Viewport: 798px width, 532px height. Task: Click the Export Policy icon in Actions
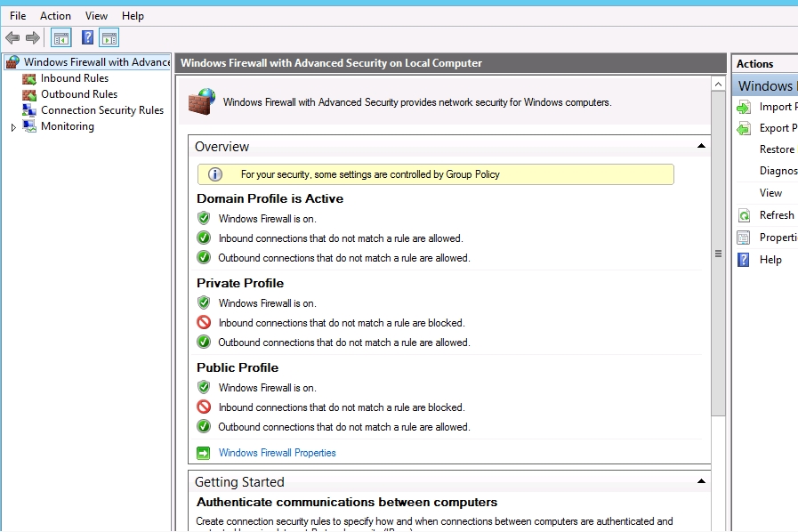coord(744,128)
